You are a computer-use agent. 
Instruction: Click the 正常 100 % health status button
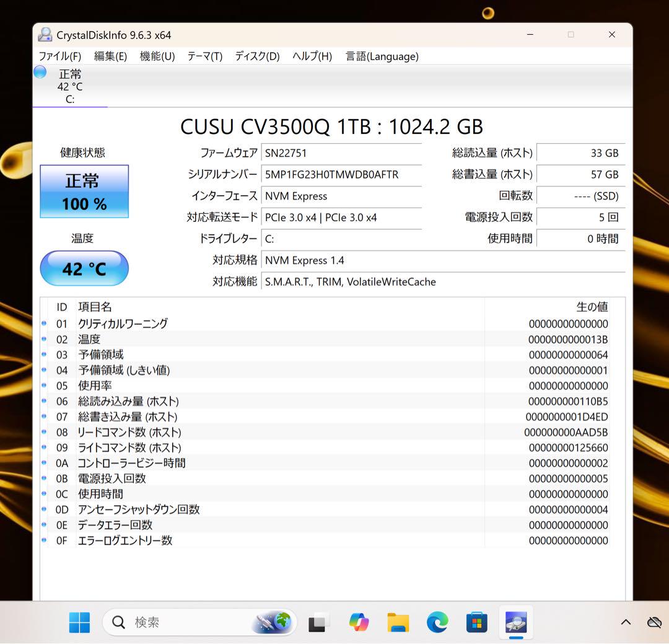(x=84, y=192)
